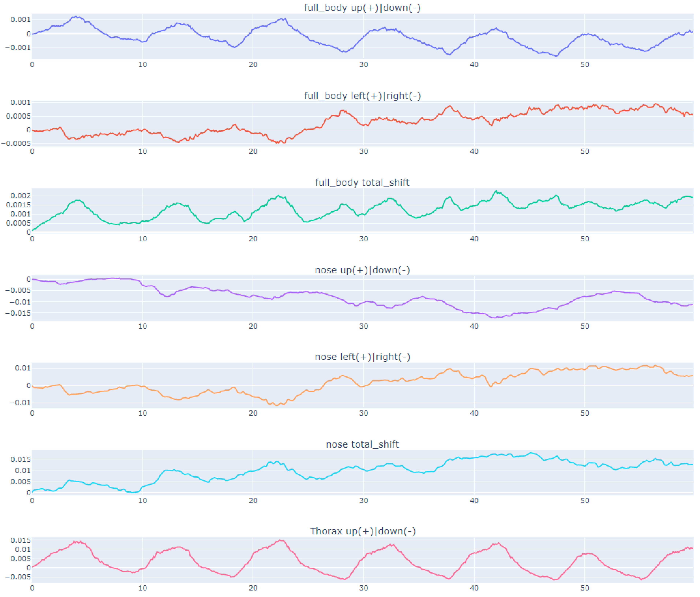Click the 'full_body up(+)|down(-)' chart title

tap(362, 8)
